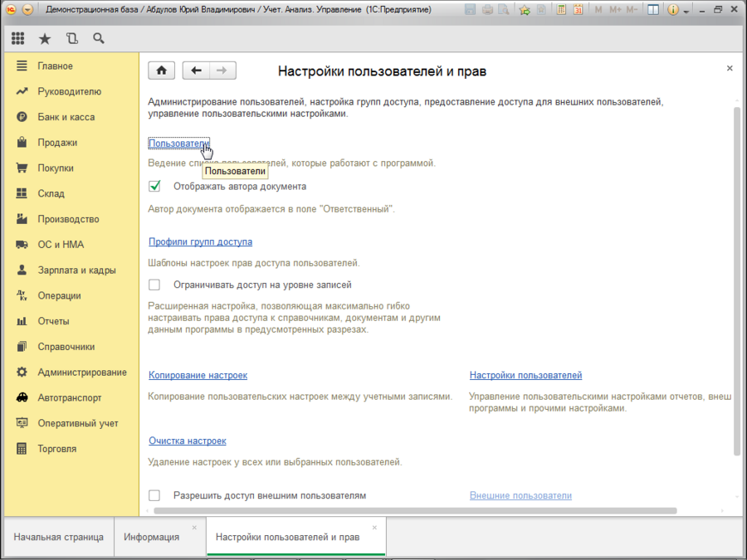Open the Копирование настроек link
The width and height of the screenshot is (747, 560).
[198, 376]
